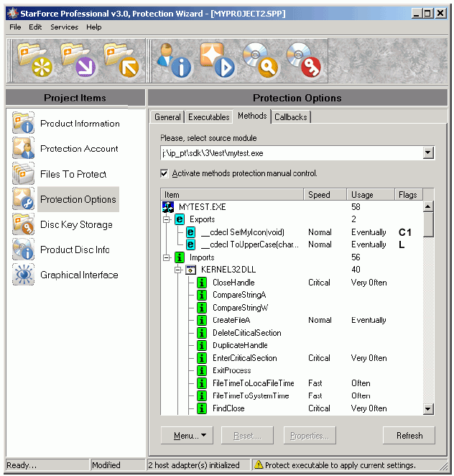Viewport: 454px width, 476px height.
Task: Open the Help menu
Action: (94, 27)
